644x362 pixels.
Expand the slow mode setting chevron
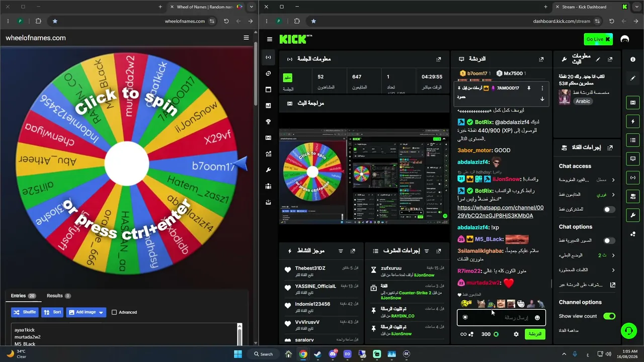point(613,255)
